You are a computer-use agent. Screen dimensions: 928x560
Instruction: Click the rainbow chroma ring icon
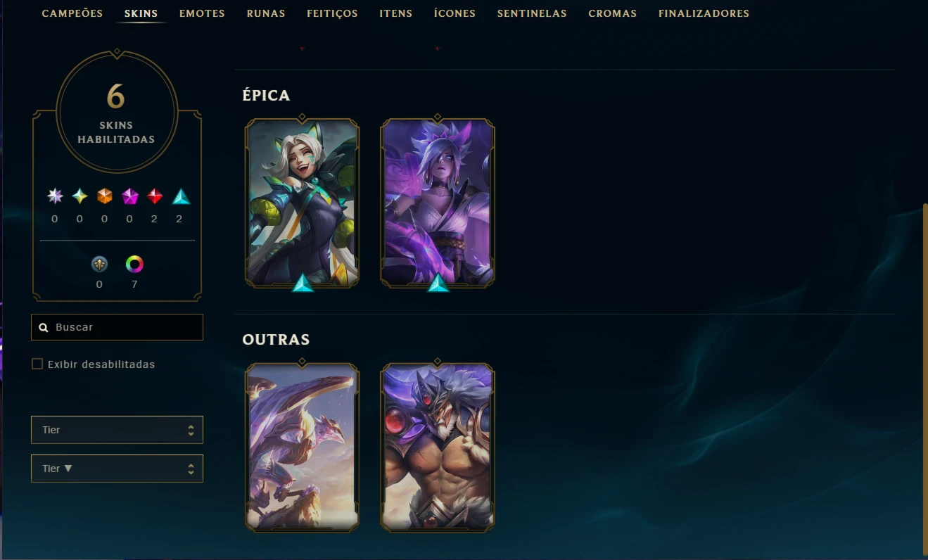[x=134, y=265]
